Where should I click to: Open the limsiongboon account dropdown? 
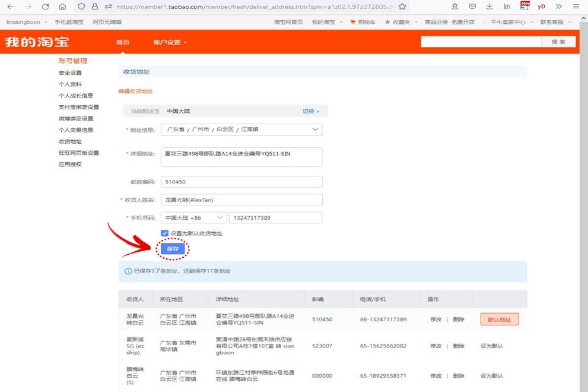(27, 22)
